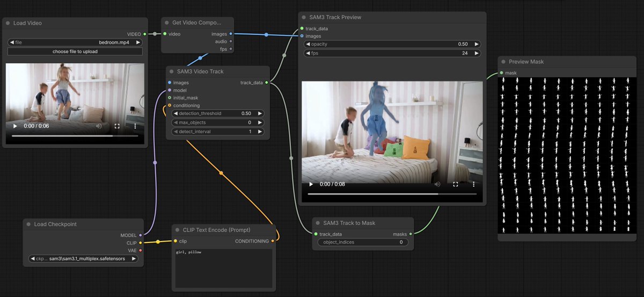Screen dimensions: 644x297
Task: Click the track_data input on SAM3 Track to Mask
Action: 316,234
